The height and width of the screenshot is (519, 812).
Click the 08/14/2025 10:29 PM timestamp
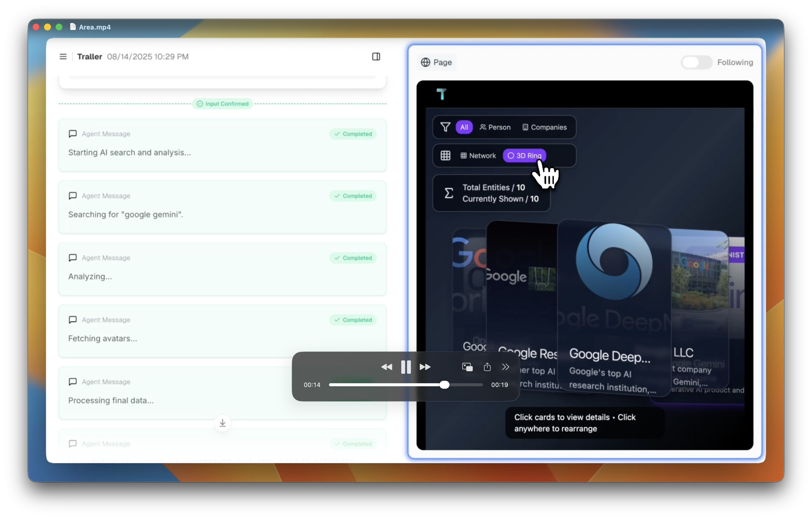(x=148, y=57)
